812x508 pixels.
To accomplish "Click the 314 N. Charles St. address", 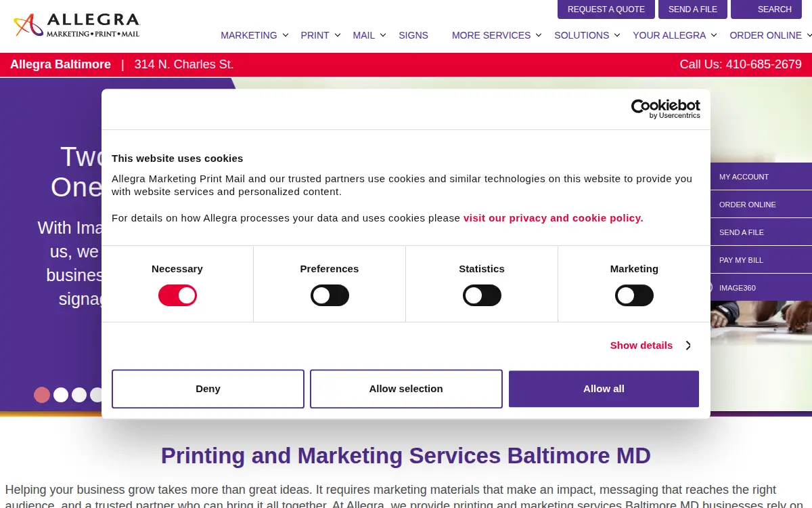I will click(x=184, y=64).
